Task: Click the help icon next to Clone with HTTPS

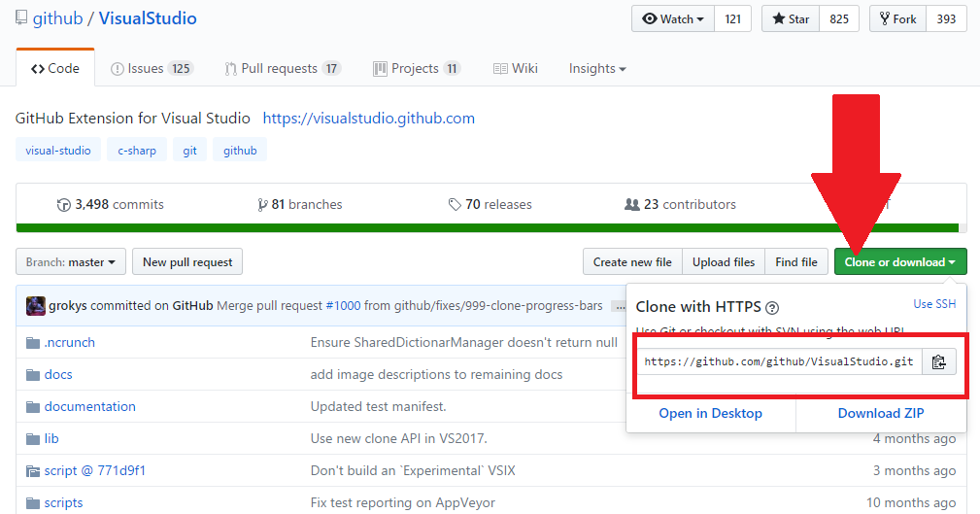Action: tap(772, 308)
